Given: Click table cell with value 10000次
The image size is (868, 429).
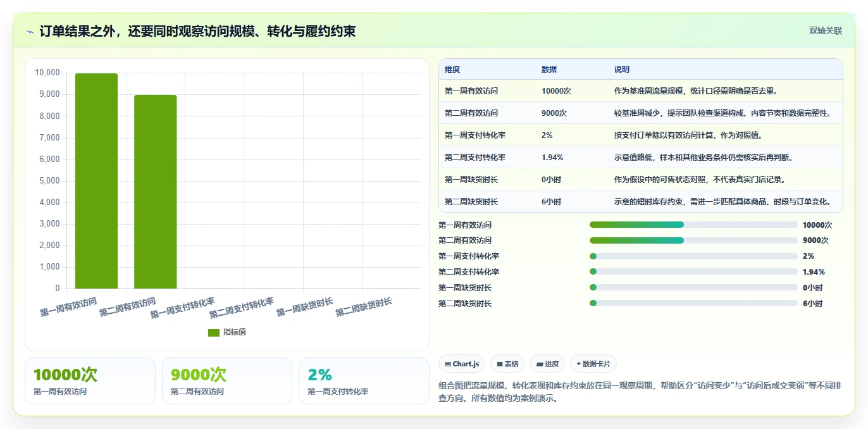Looking at the screenshot, I should (x=556, y=91).
